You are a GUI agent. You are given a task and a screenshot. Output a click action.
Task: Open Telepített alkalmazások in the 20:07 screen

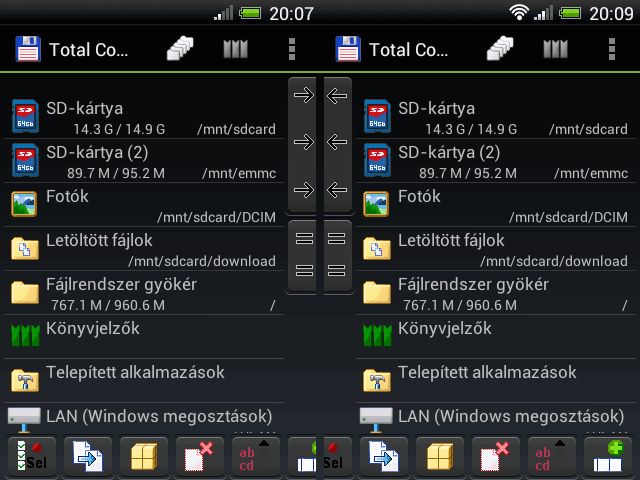pyautogui.click(x=144, y=381)
